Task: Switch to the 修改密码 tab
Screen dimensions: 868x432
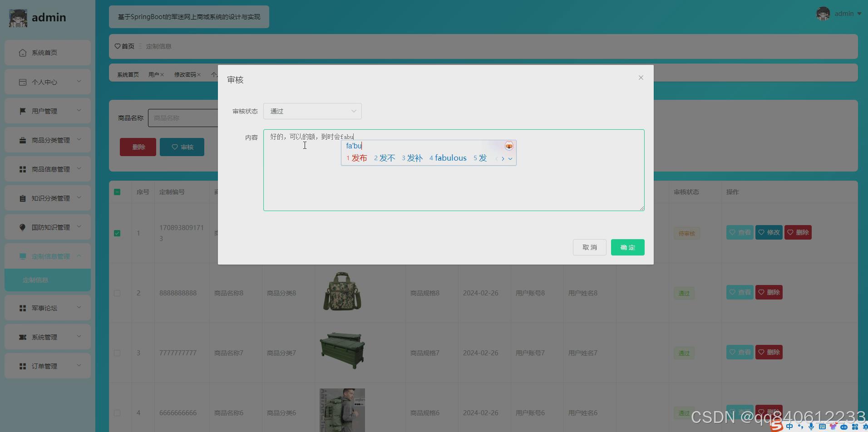Action: (x=185, y=74)
